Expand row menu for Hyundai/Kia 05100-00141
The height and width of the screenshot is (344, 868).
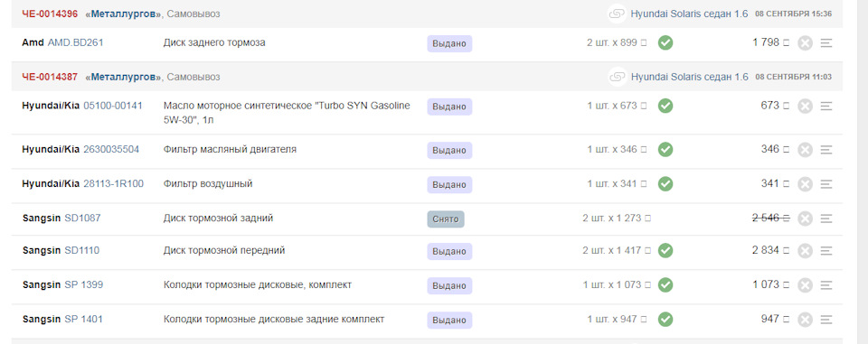coord(826,107)
